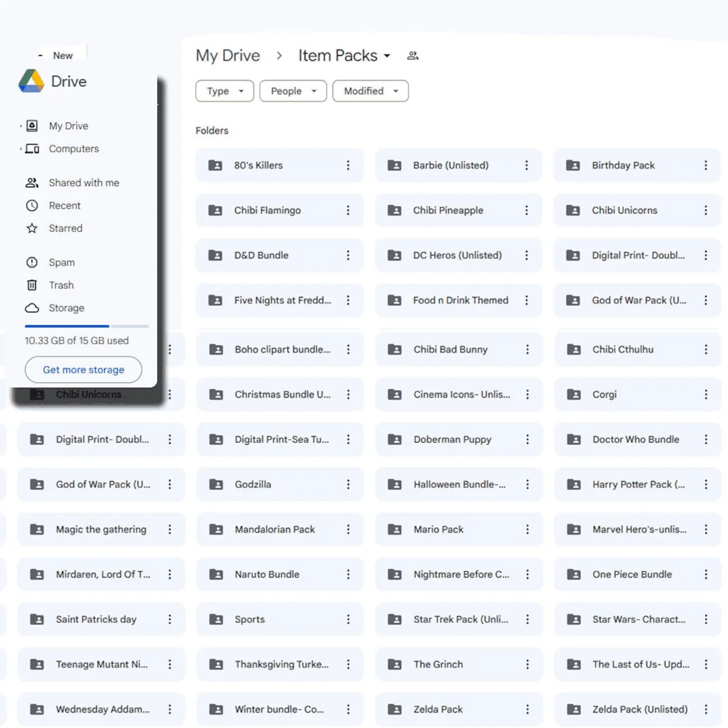This screenshot has height=728, width=728.
Task: Click the Spam icon in the sidebar
Action: [x=32, y=262]
